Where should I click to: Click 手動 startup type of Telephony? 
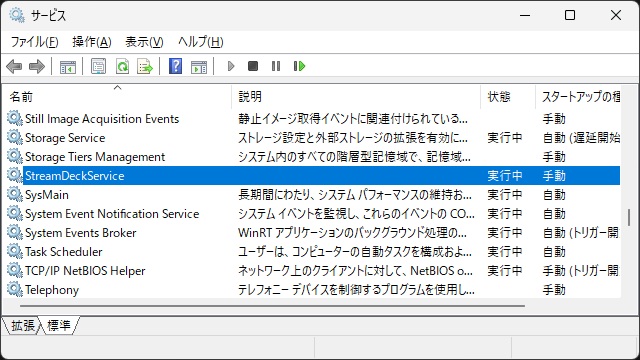pos(554,290)
